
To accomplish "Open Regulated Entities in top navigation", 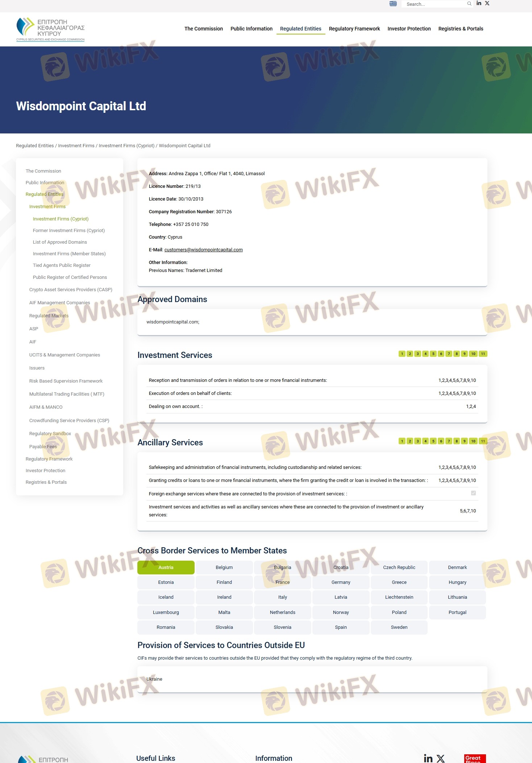I will pos(301,29).
